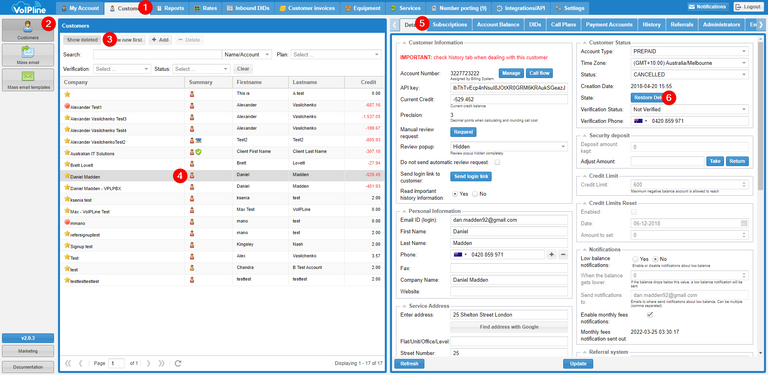Go to next page of customer list
This screenshot has height=375, width=768.
[148, 363]
